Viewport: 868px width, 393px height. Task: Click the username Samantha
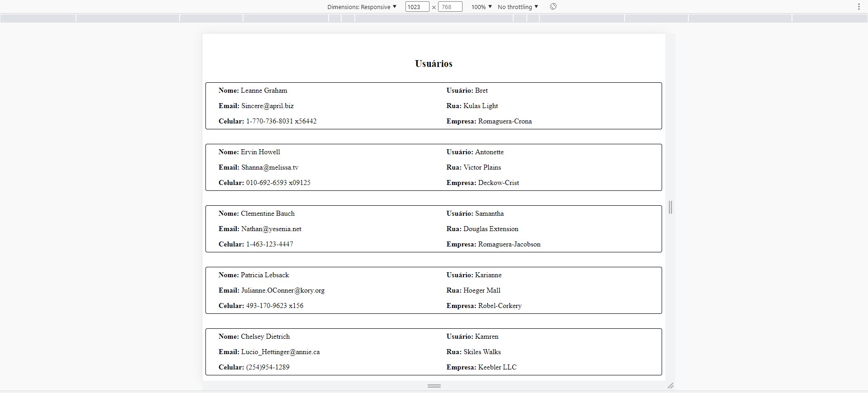[489, 213]
